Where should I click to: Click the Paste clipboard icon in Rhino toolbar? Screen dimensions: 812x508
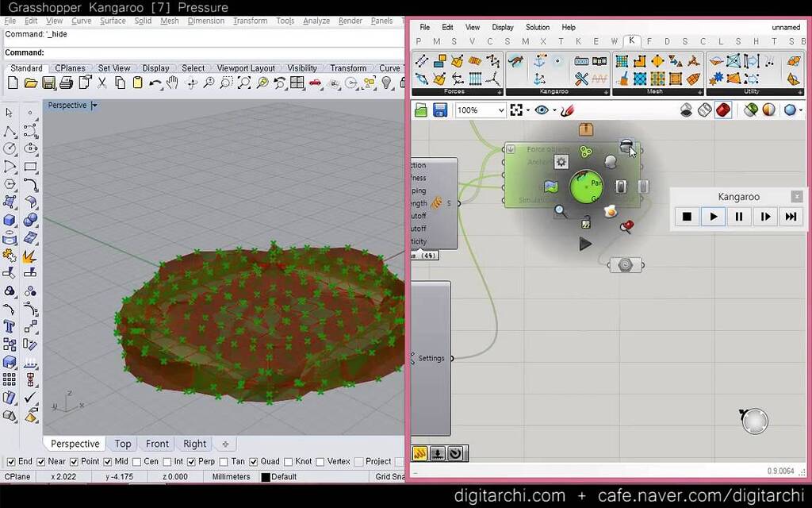(x=137, y=83)
